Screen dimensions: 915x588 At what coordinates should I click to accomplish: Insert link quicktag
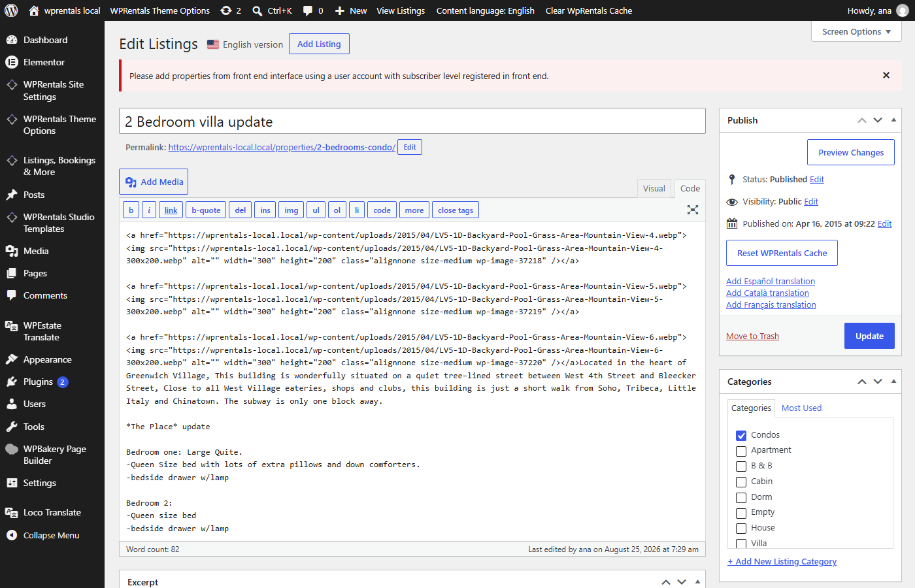(171, 210)
